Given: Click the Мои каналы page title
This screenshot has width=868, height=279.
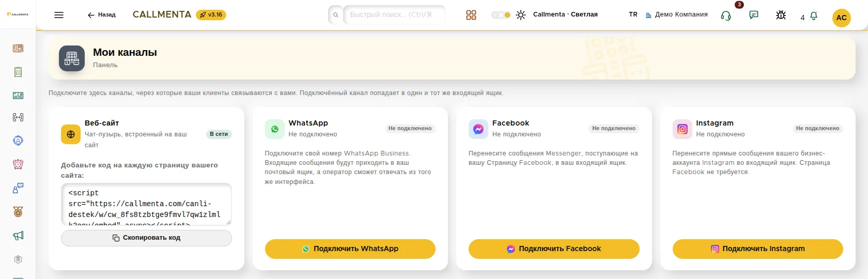Looking at the screenshot, I should 125,52.
